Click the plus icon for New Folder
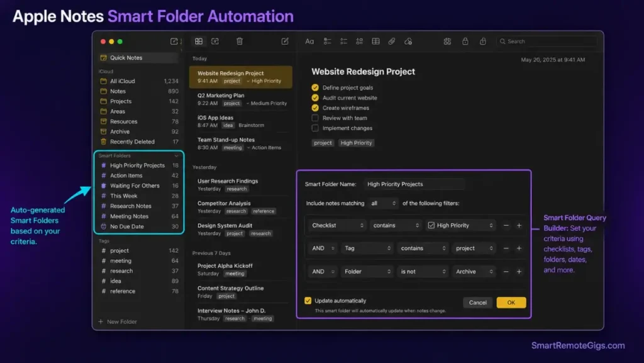 pyautogui.click(x=101, y=321)
